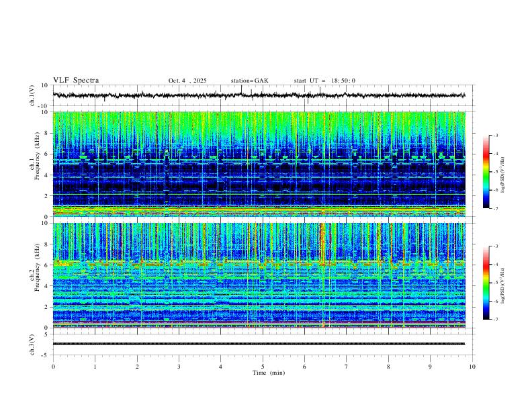Select the "start UT = 18:50:0" text

[x=324, y=81]
